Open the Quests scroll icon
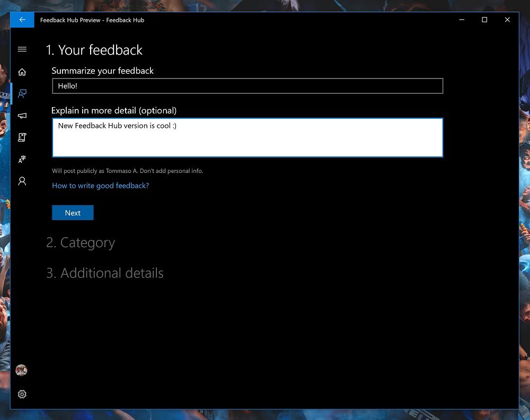530x420 pixels. 22,137
